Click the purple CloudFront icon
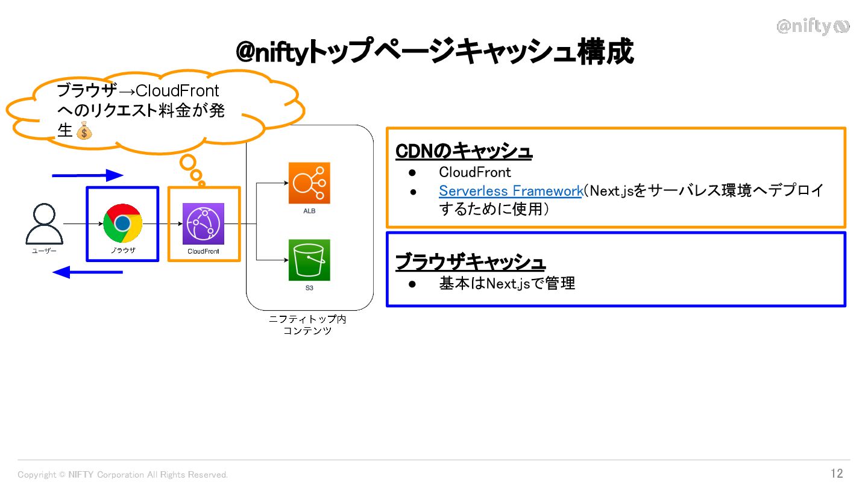This screenshot has width=868, height=488. tap(204, 224)
